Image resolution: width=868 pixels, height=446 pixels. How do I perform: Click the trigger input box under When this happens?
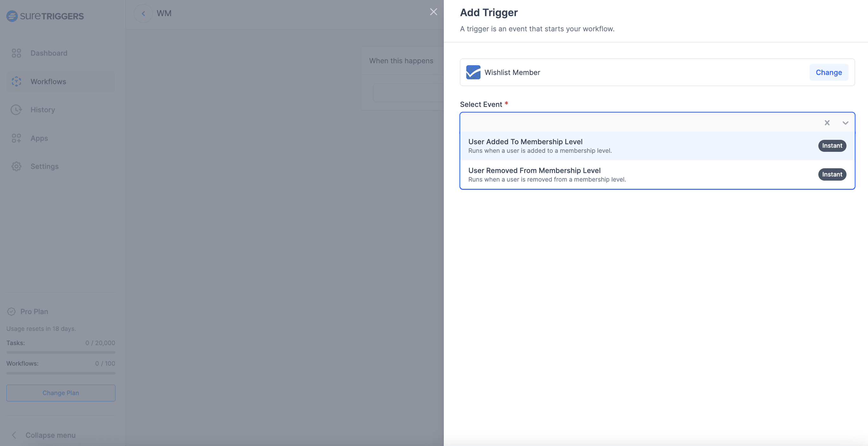pyautogui.click(x=408, y=93)
